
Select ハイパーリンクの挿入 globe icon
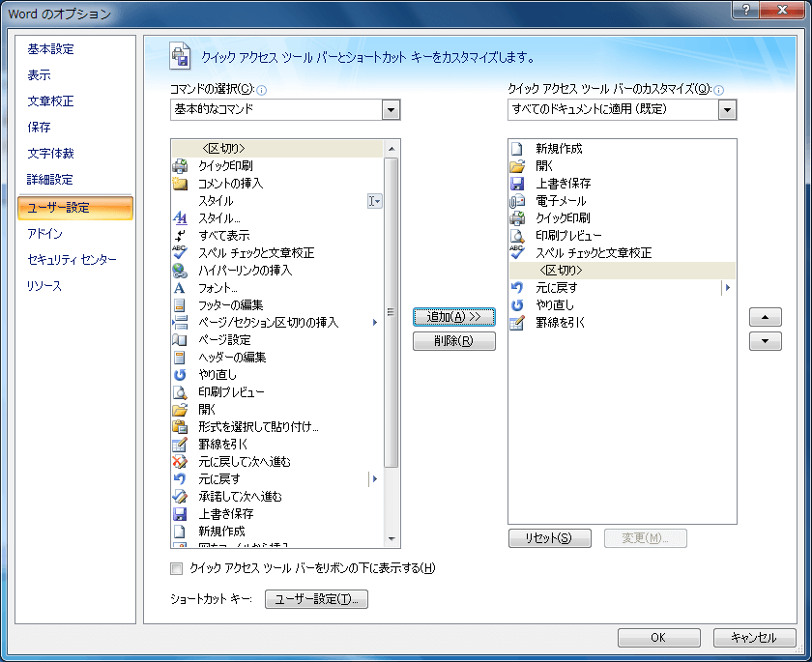180,271
